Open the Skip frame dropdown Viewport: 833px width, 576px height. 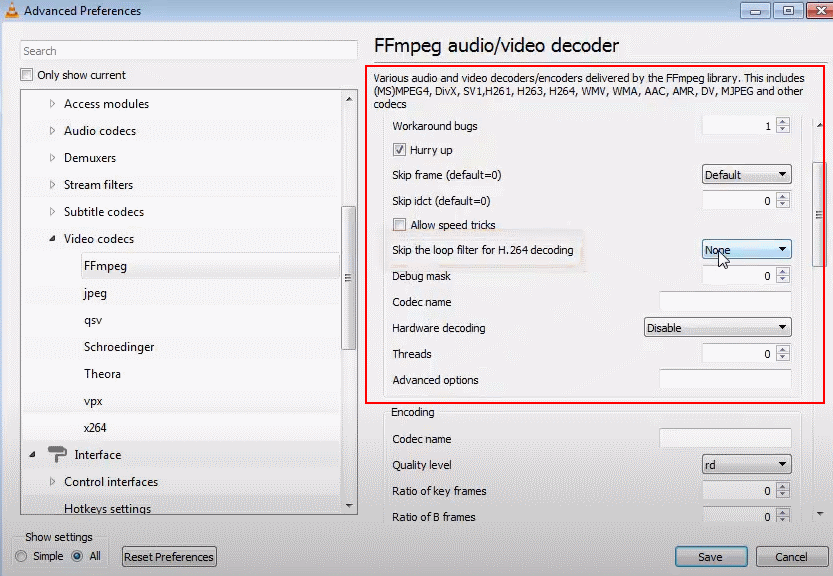(x=746, y=175)
